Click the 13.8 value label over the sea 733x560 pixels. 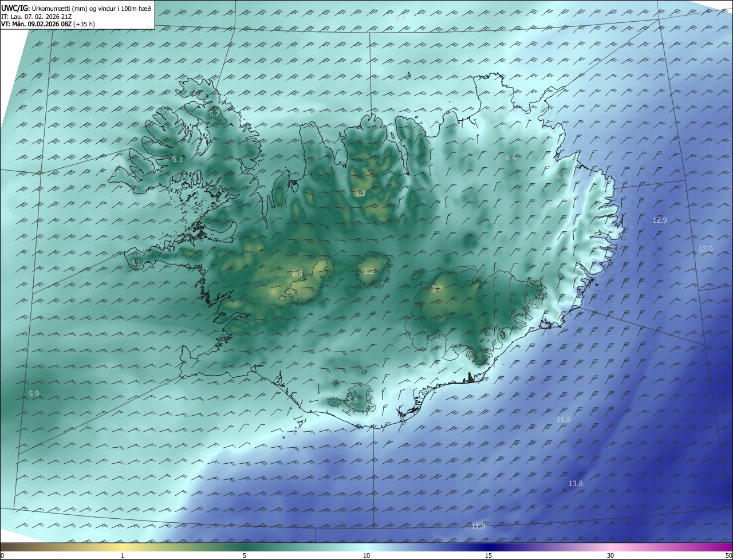[576, 484]
